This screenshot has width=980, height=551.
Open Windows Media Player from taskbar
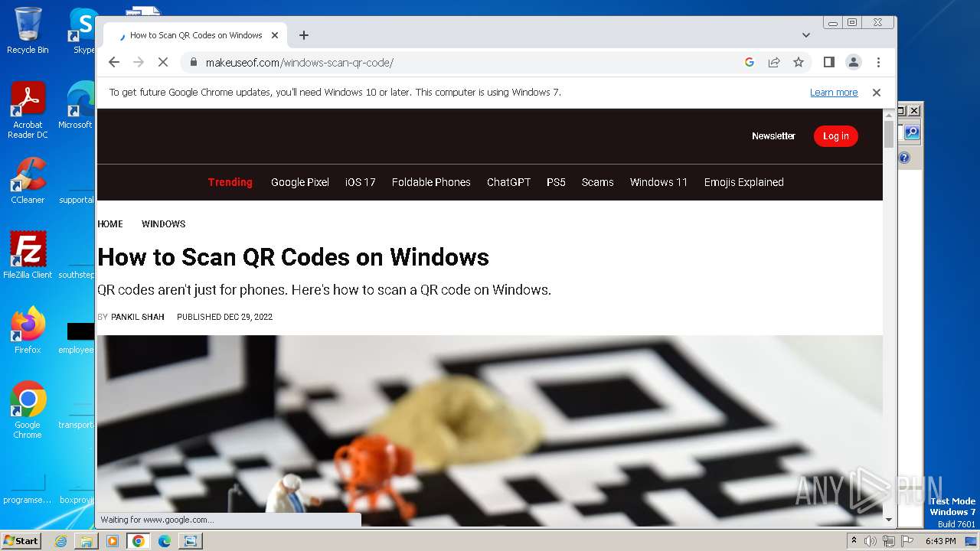113,541
